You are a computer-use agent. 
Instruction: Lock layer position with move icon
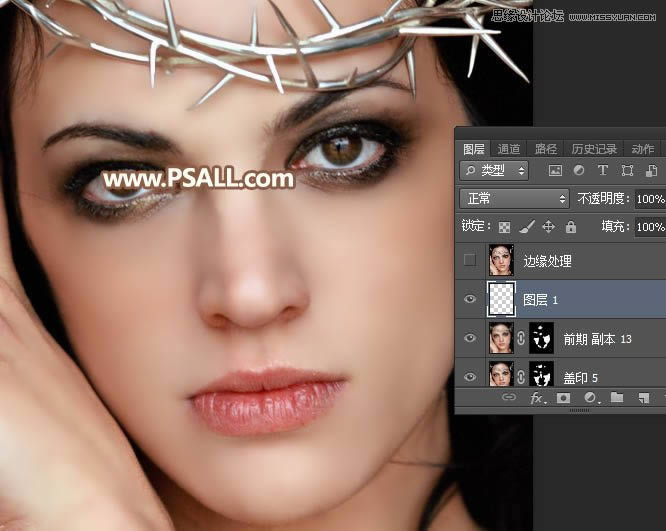pyautogui.click(x=549, y=227)
